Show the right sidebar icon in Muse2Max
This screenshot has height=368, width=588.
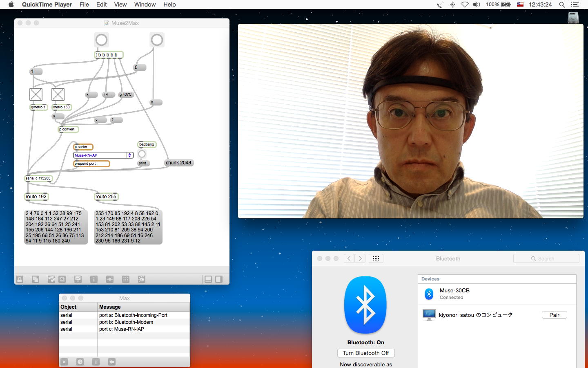pyautogui.click(x=219, y=279)
